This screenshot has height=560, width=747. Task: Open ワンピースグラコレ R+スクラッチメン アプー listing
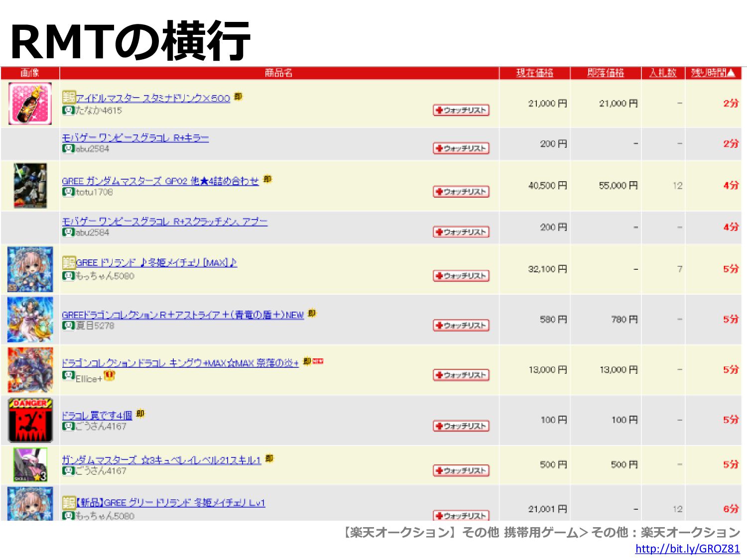164,221
